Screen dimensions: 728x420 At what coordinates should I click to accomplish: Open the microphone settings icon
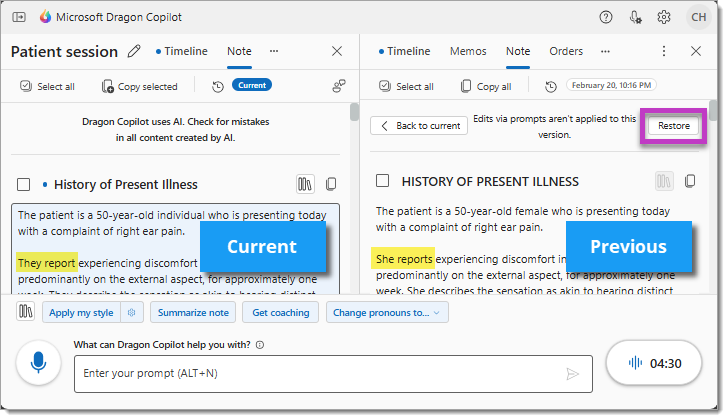coord(635,17)
